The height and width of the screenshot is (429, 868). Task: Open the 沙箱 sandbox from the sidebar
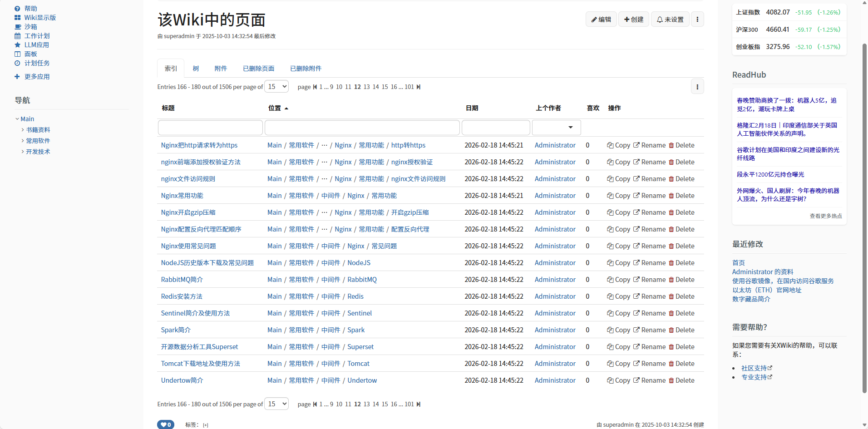click(31, 26)
